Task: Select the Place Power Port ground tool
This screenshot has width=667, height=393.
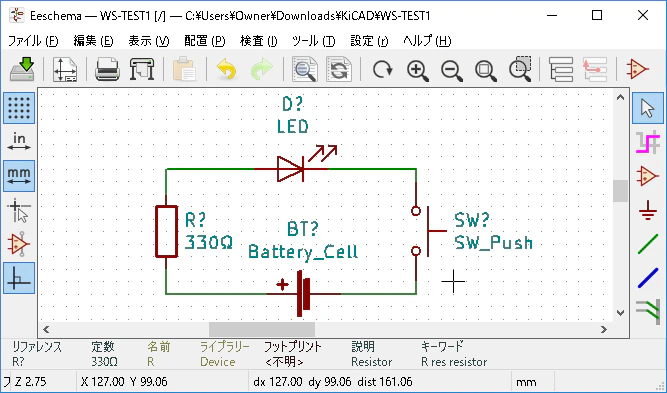Action: click(x=647, y=209)
